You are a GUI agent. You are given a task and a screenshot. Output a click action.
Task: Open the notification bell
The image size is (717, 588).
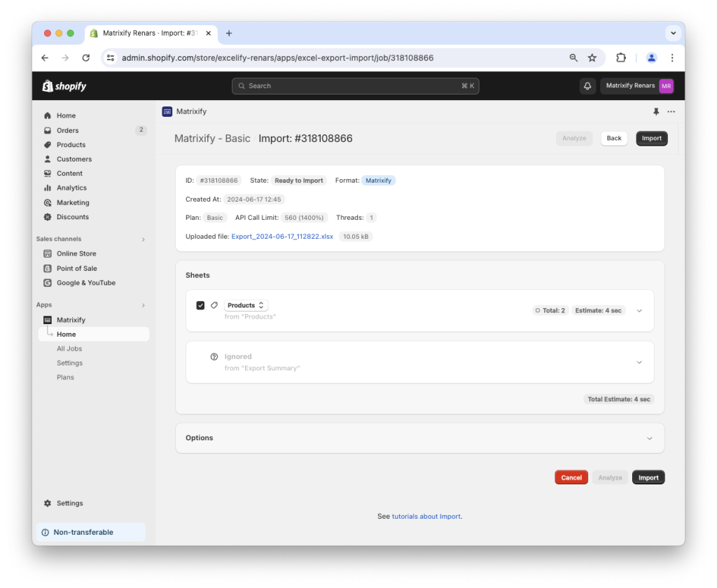click(587, 85)
